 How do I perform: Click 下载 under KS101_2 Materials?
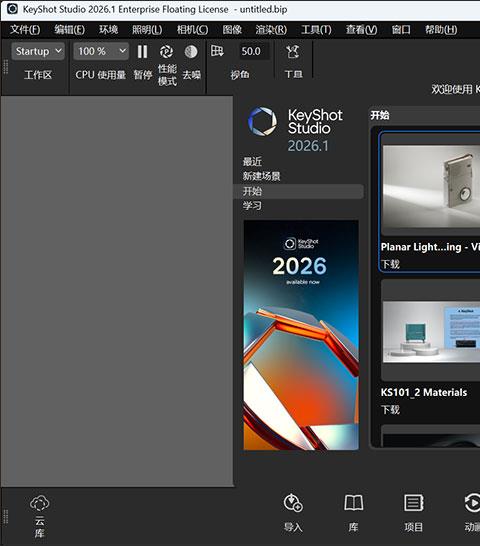pyautogui.click(x=390, y=410)
